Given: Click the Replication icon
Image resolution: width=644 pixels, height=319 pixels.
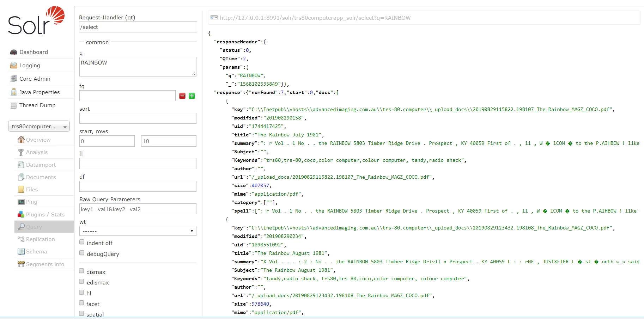Looking at the screenshot, I should pos(21,239).
